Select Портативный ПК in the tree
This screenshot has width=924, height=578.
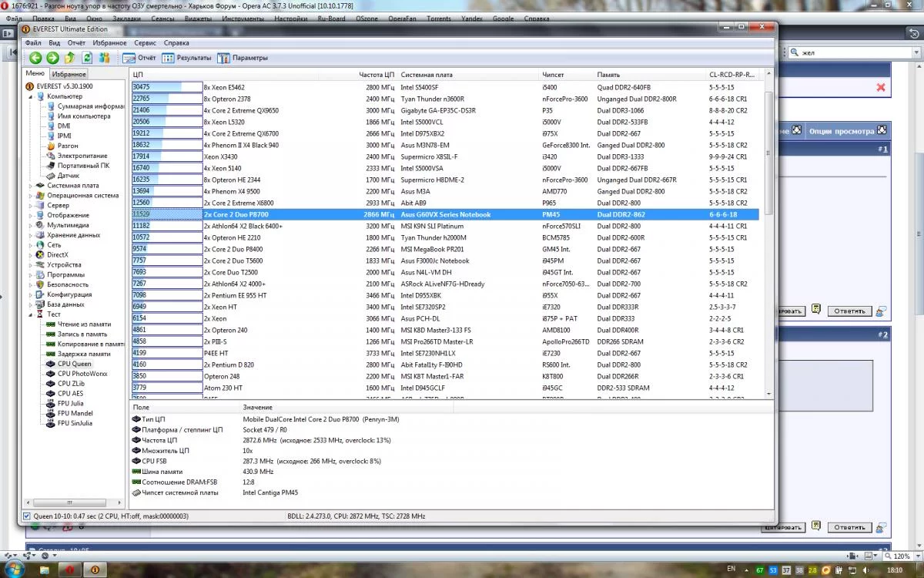point(78,166)
